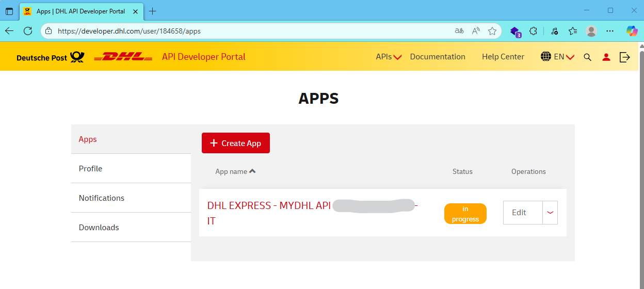Sort by App name column arrow

point(252,171)
